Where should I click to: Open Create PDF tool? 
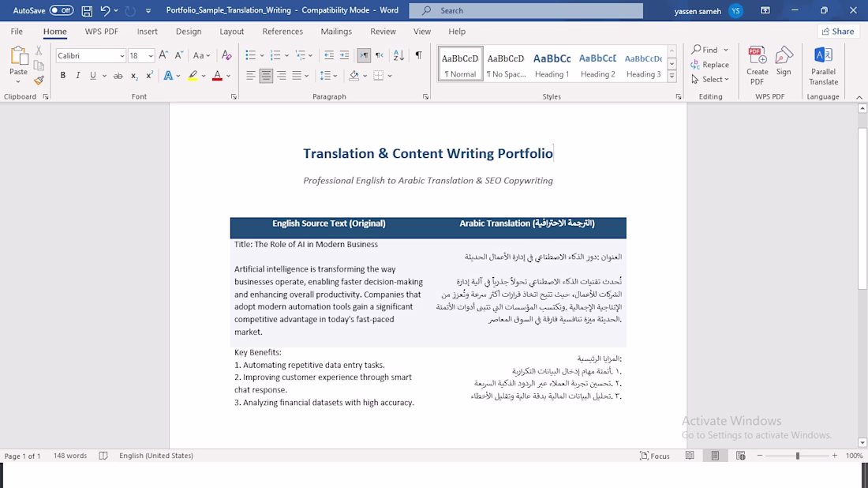coord(758,66)
